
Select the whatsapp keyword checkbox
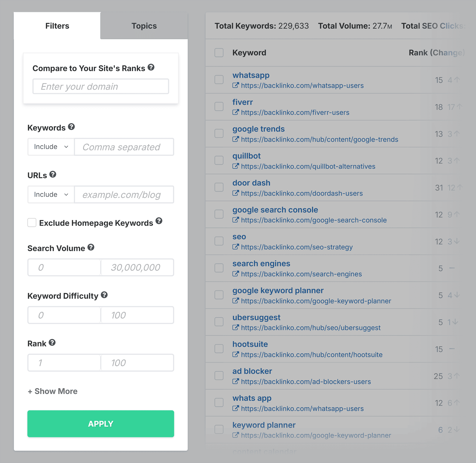(219, 79)
